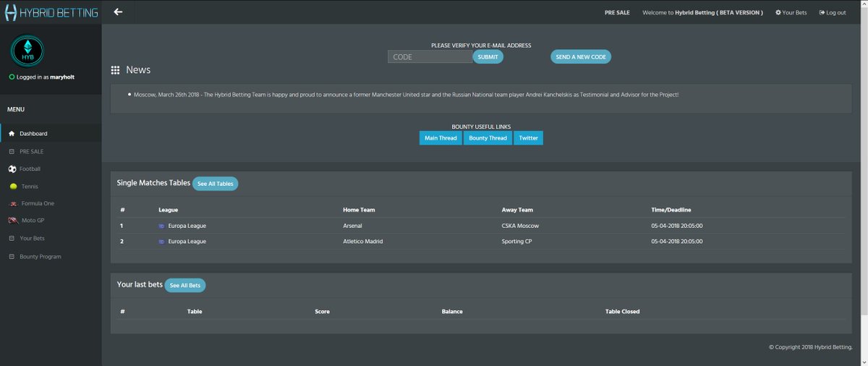Click the Football soccer ball icon
This screenshot has width=868, height=366.
(12, 169)
